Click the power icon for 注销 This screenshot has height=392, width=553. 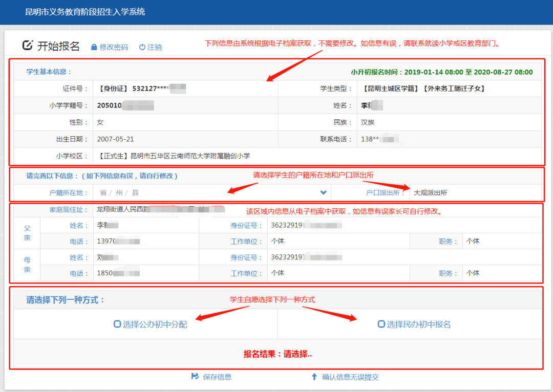click(142, 47)
